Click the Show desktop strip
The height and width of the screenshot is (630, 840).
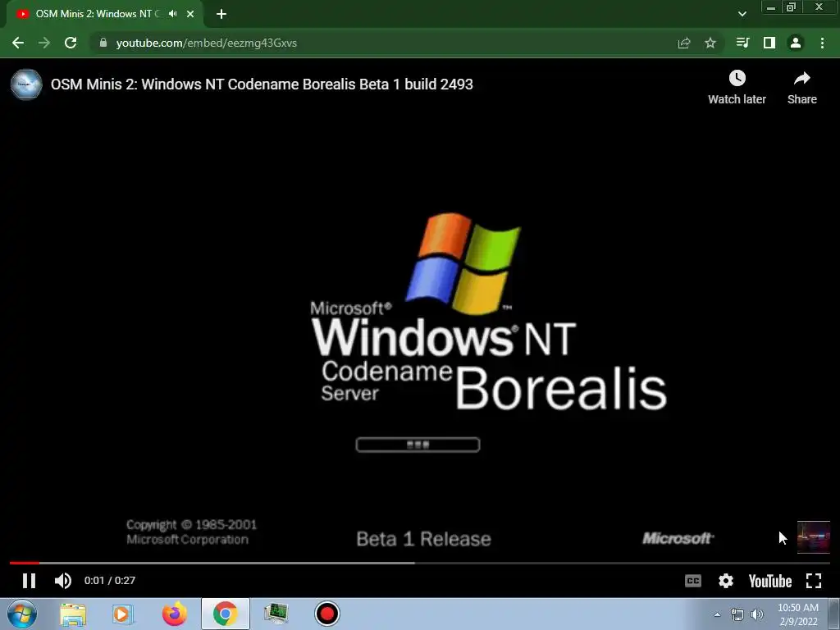click(x=834, y=614)
